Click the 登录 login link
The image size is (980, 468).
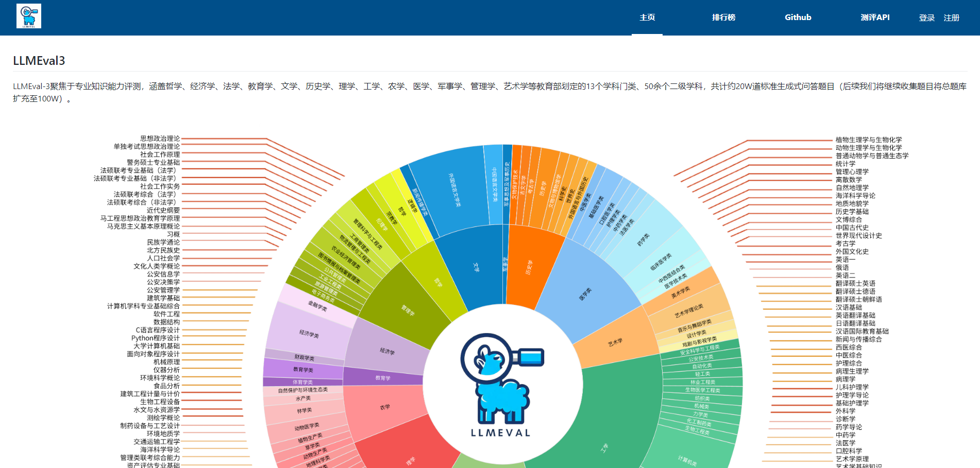(926, 18)
